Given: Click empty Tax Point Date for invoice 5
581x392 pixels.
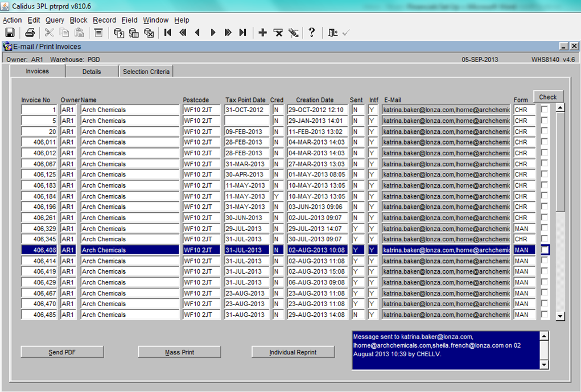Looking at the screenshot, I should coord(246,121).
